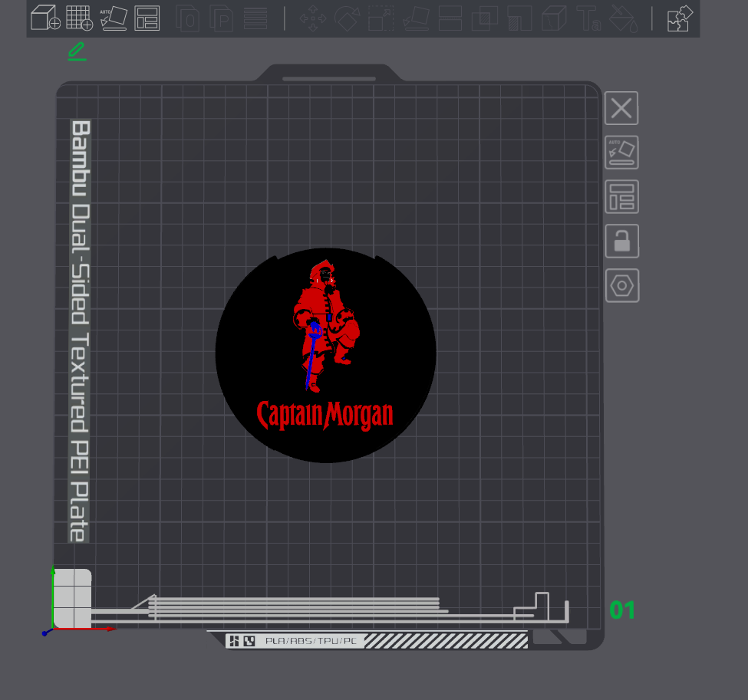Choose the Lay on Face tool
Viewport: 748px width, 700px height.
(416, 18)
